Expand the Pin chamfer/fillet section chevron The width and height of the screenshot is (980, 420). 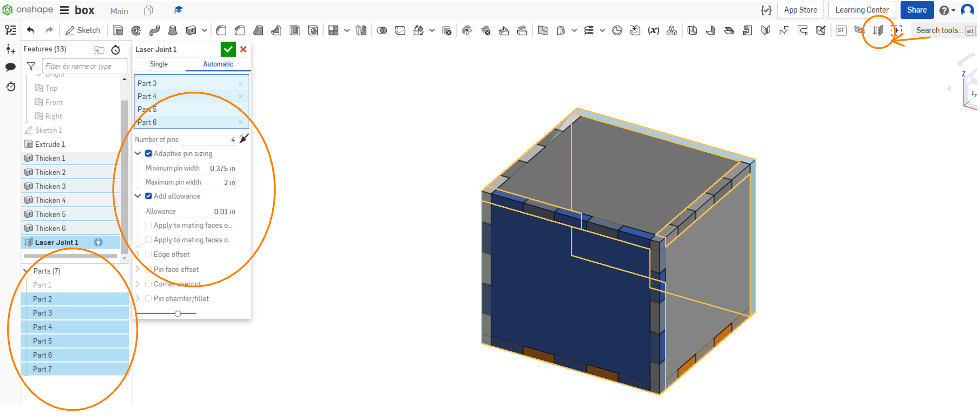pos(138,298)
